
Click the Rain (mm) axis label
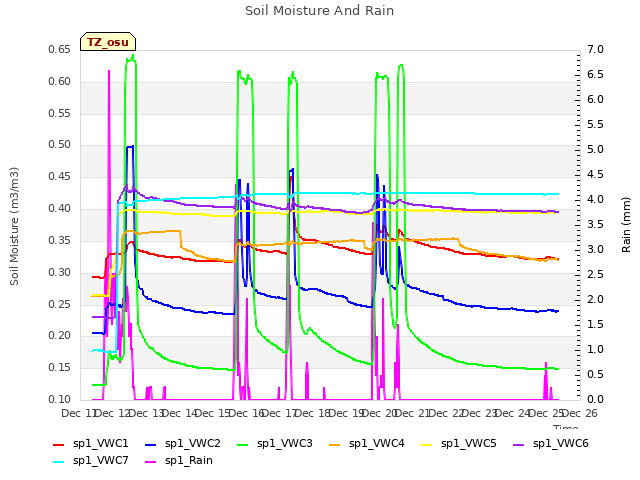click(626, 225)
